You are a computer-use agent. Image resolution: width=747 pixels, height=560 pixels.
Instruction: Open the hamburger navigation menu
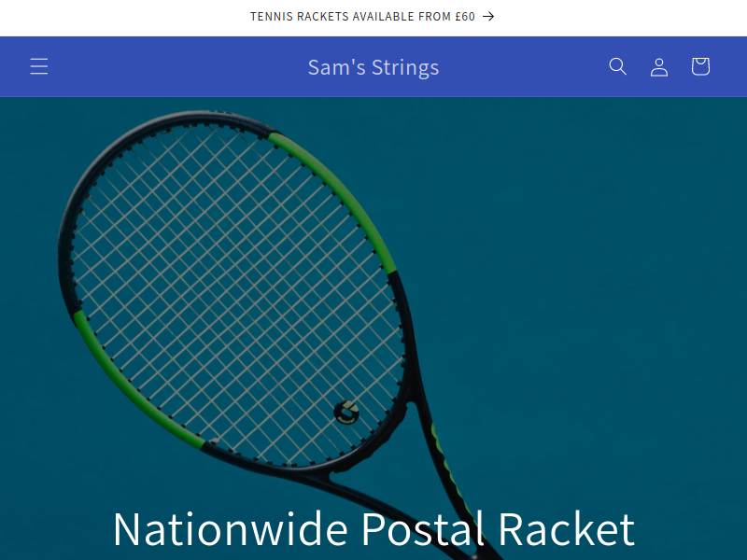pyautogui.click(x=39, y=66)
